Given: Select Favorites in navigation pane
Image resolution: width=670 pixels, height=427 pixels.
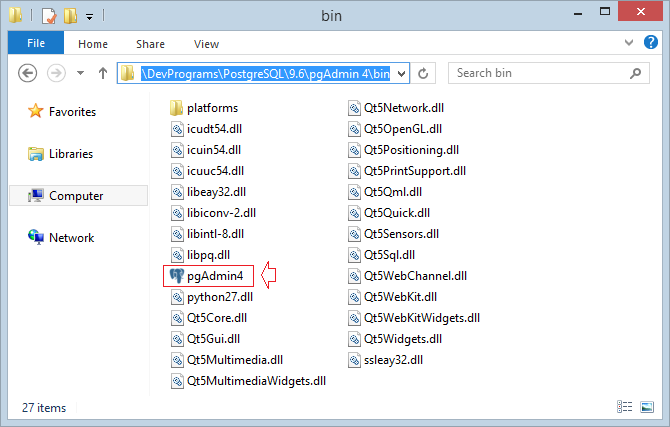Looking at the screenshot, I should pyautogui.click(x=72, y=112).
